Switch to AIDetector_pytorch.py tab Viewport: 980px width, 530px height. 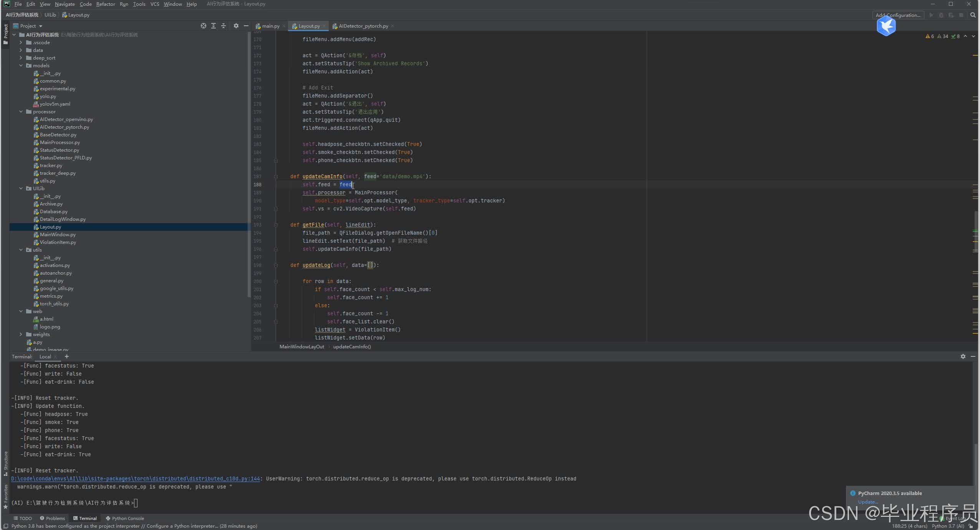point(363,26)
